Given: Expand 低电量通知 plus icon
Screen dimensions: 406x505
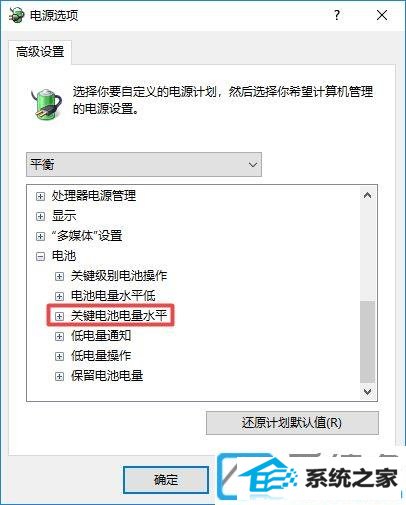Looking at the screenshot, I should [x=59, y=336].
